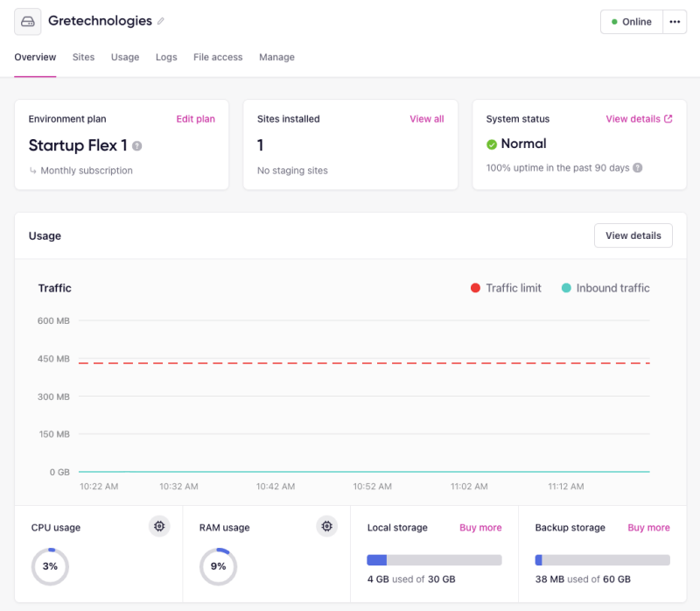Select the Manage tab
700x611 pixels.
(276, 57)
